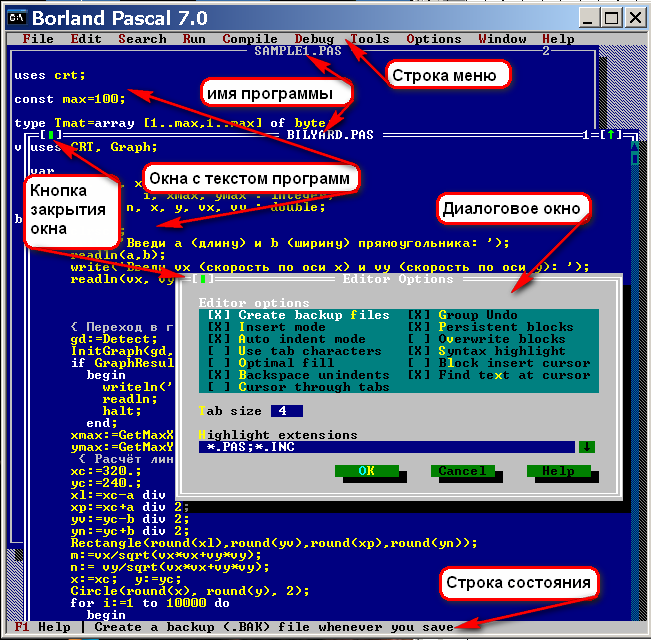Click the 'Circle(round(x), round(y), 2);' line
651x640 pixels.
(190, 591)
